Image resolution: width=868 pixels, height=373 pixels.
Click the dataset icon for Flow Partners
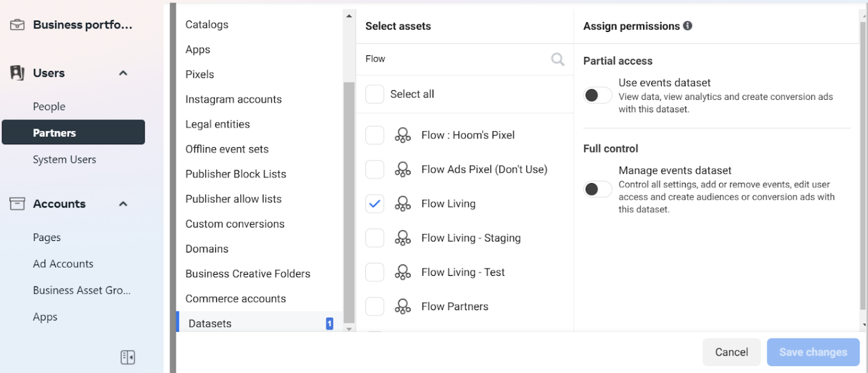pos(403,307)
